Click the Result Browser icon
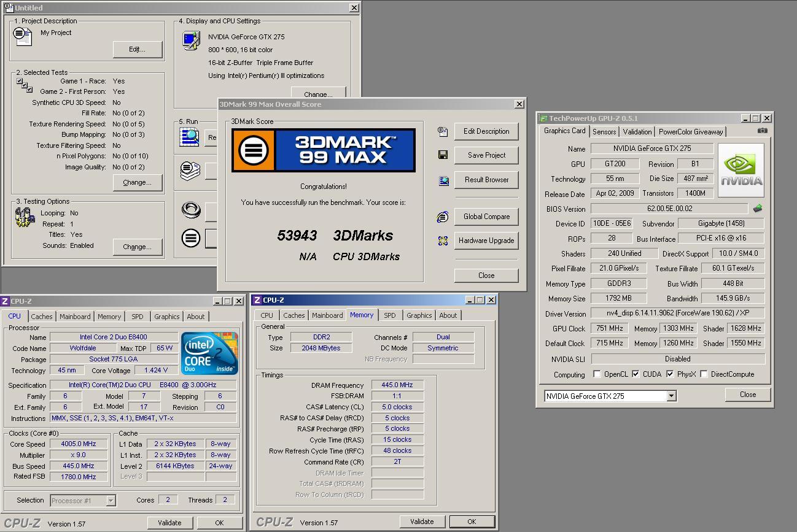This screenshot has height=532, width=797. 443,180
